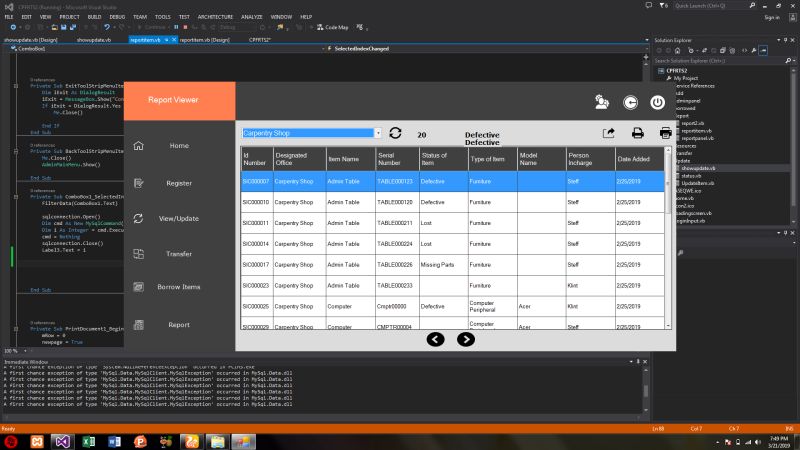Open the ARCHITECTURE menu
Image resolution: width=800 pixels, height=450 pixels.
click(x=215, y=17)
